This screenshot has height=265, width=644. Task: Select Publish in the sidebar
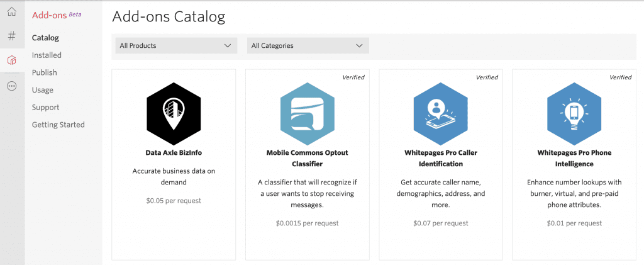coord(44,72)
